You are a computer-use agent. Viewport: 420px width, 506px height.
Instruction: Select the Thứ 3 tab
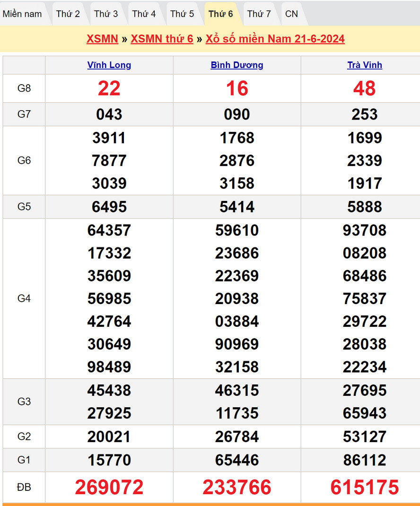tap(106, 14)
